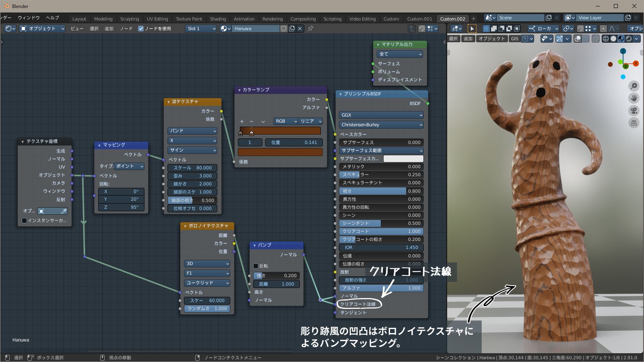Choose the extend selection mode icon
The width and height of the screenshot is (644, 362).
494,29
